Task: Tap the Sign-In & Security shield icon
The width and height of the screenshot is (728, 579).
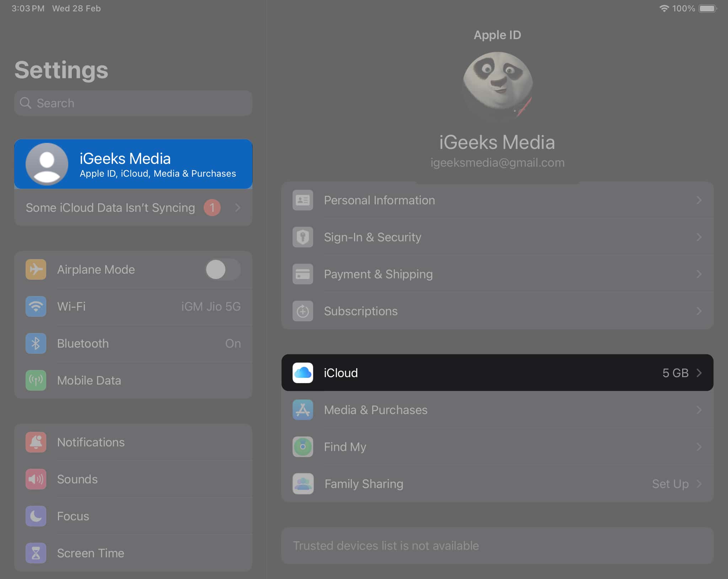Action: [303, 237]
